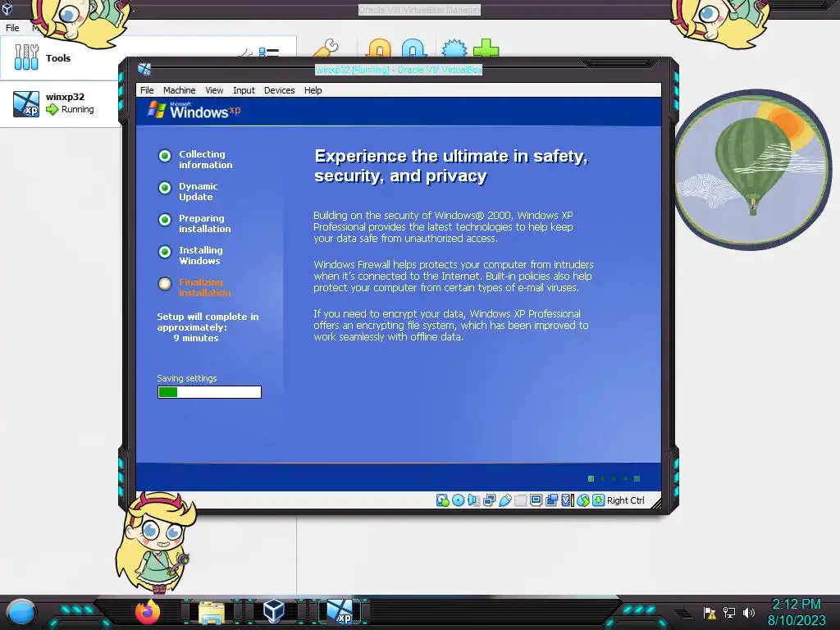Open the network tray icon
Screen dimensions: 840x630
[729, 612]
